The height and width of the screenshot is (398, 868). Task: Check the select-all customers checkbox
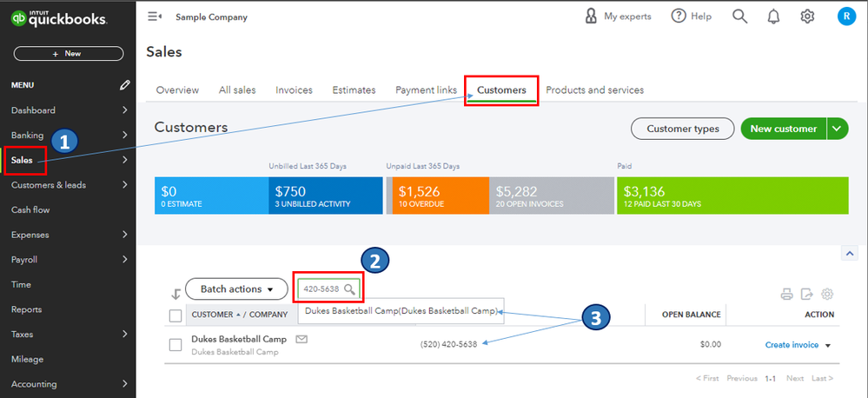click(176, 315)
